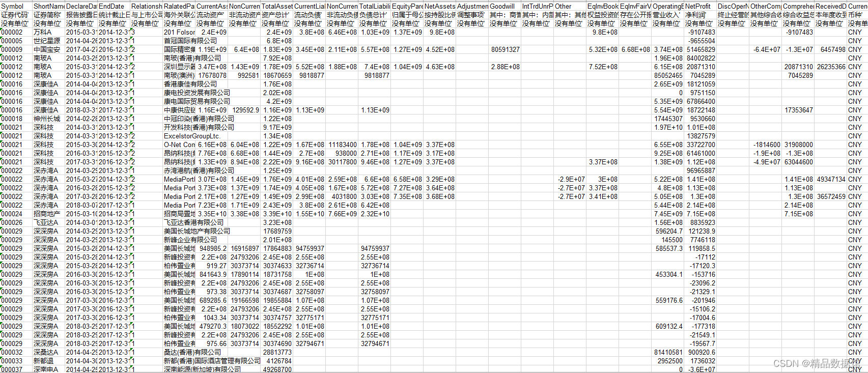Click the 证券代码 cell in row two

click(x=16, y=15)
